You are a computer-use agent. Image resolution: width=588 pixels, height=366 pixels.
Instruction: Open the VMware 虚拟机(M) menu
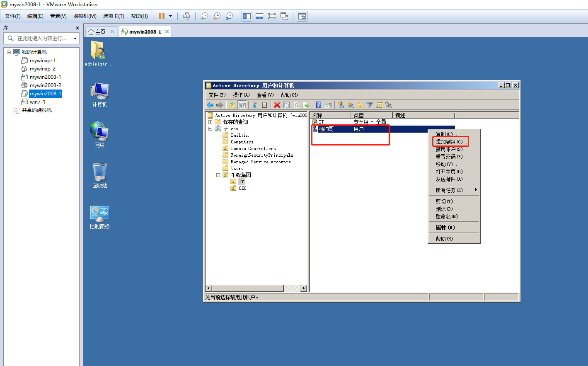tap(85, 16)
